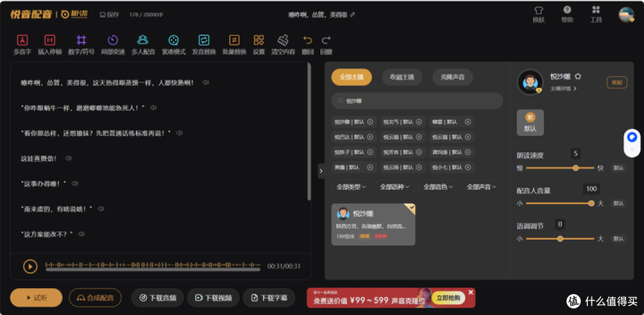Remove the 悦铁子 | 默认 recent tag

(x=370, y=152)
